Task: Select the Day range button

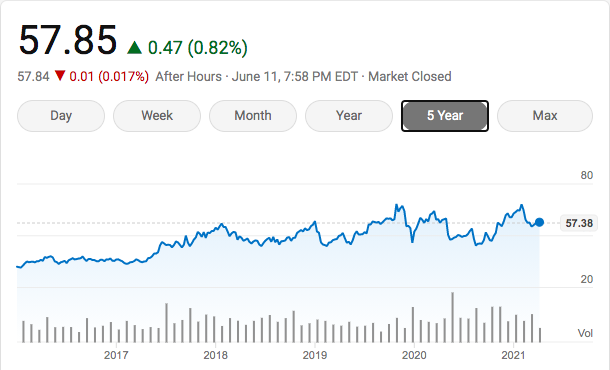Action: click(61, 116)
